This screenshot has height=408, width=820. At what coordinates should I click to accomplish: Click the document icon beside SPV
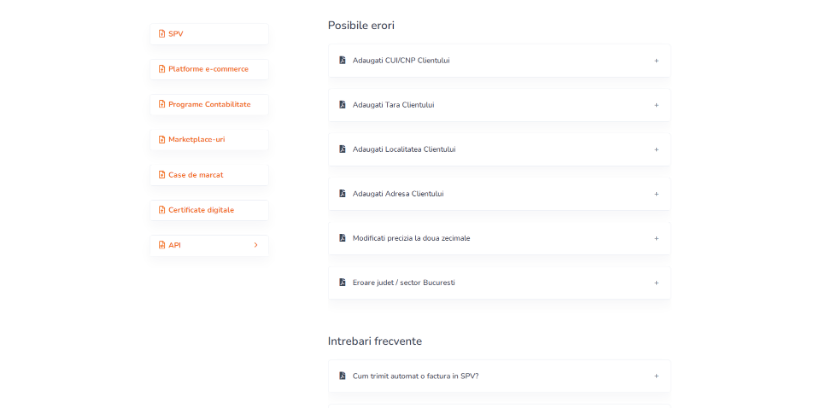(x=162, y=34)
